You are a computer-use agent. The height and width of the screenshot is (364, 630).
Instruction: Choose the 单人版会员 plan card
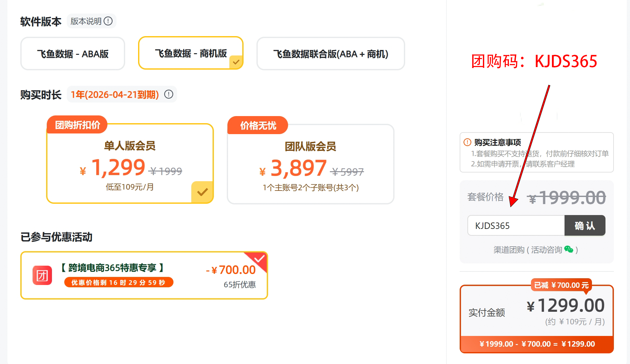(130, 163)
